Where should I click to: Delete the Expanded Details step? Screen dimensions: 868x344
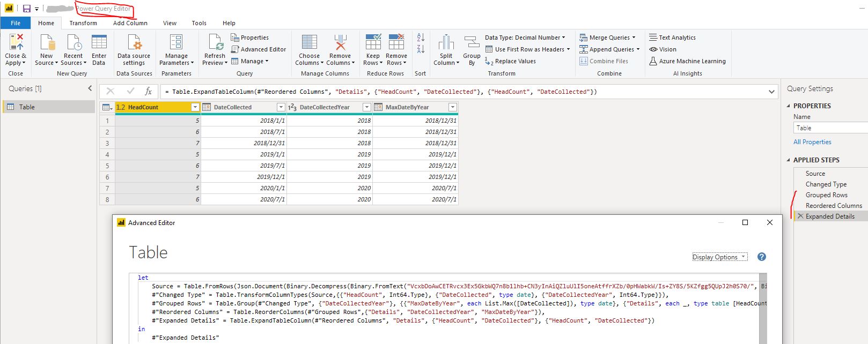pyautogui.click(x=800, y=216)
